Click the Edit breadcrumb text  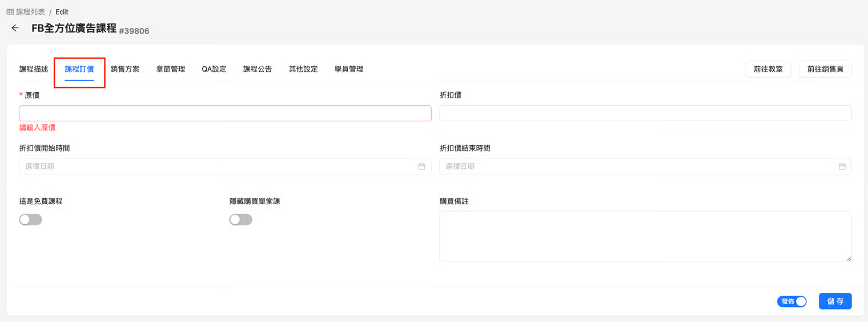pyautogui.click(x=62, y=11)
